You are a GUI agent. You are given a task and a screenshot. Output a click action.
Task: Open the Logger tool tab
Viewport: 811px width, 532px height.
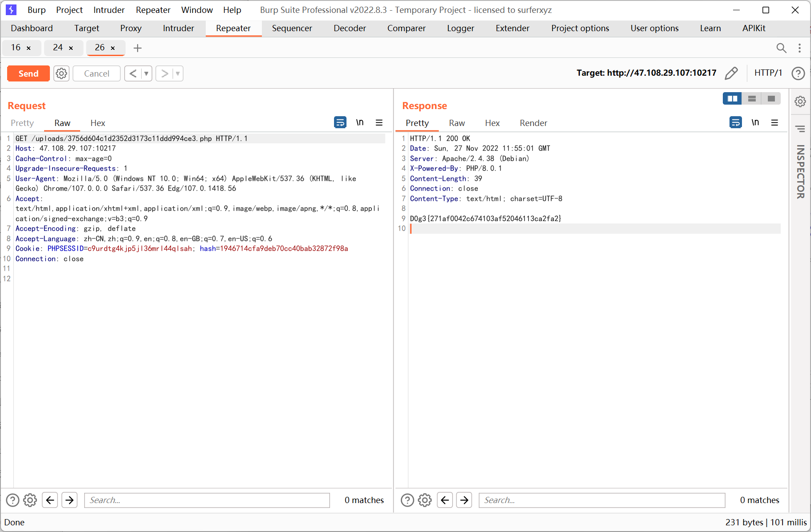tap(461, 28)
